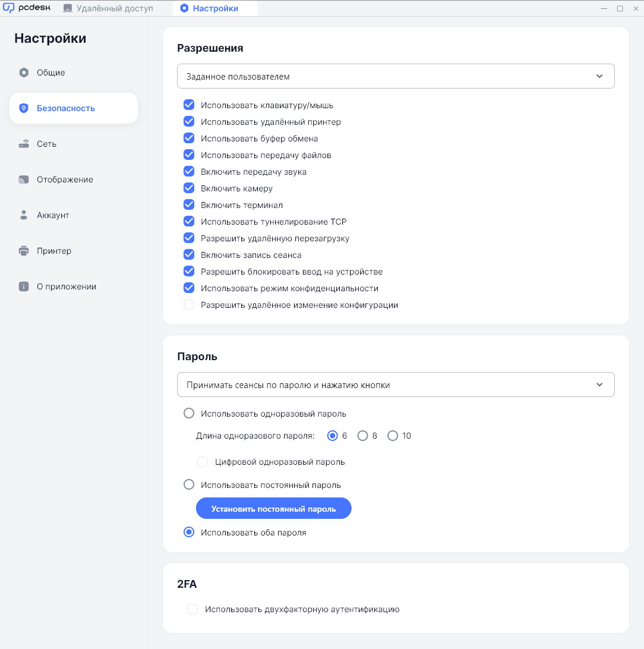
Task: Go to the Сеть settings section
Action: tap(74, 144)
